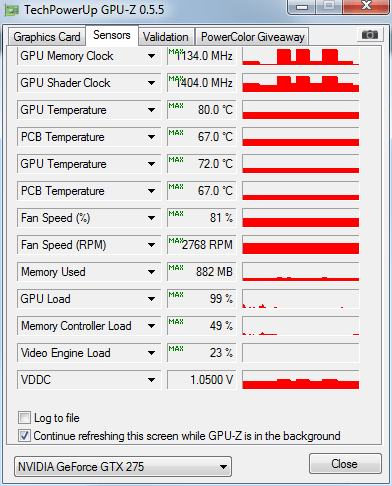Open the Memory Controller Load dropdown

[x=152, y=326]
